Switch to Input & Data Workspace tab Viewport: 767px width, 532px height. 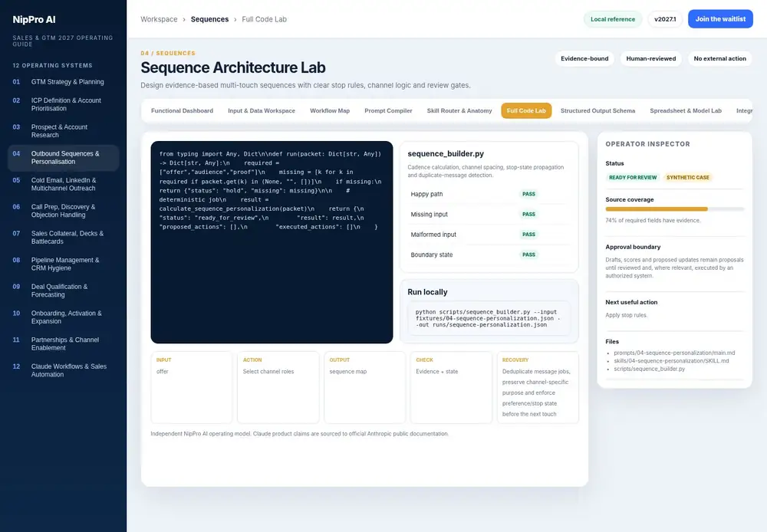[x=262, y=111]
